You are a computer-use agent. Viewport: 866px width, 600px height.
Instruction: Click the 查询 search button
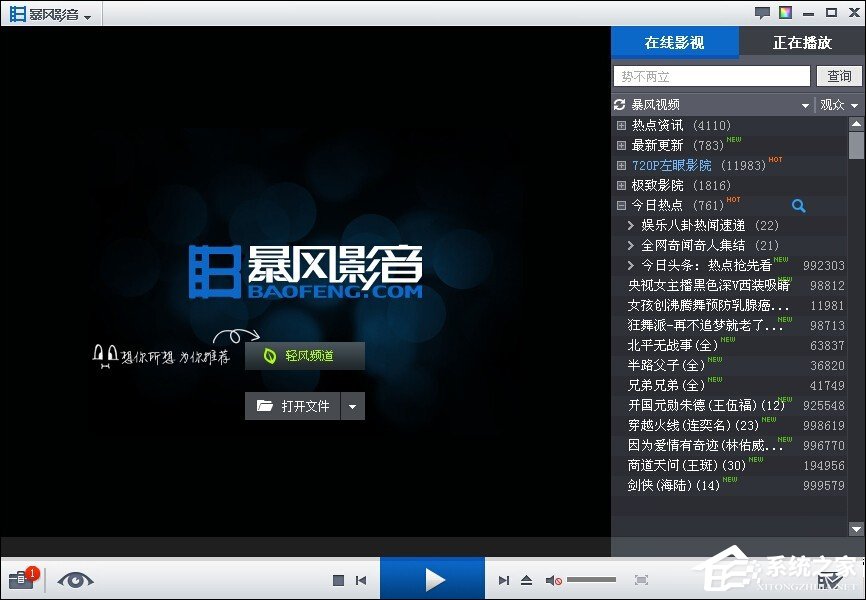[x=838, y=76]
